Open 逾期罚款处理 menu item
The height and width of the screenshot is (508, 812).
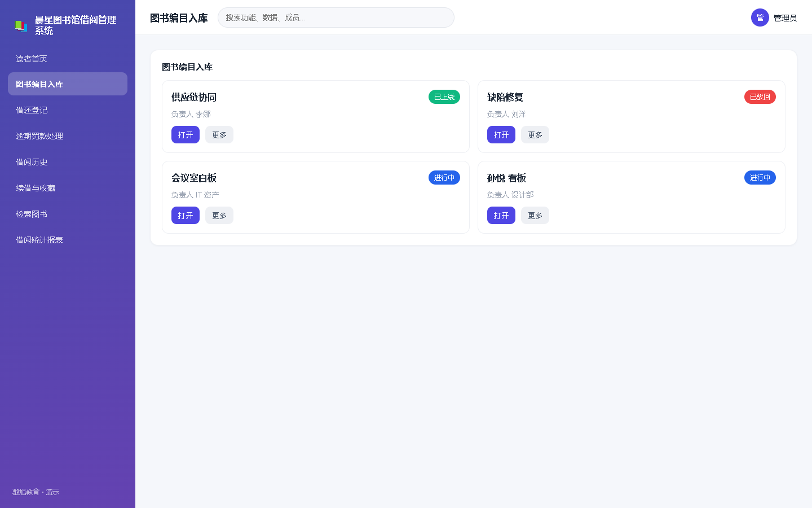tap(68, 136)
